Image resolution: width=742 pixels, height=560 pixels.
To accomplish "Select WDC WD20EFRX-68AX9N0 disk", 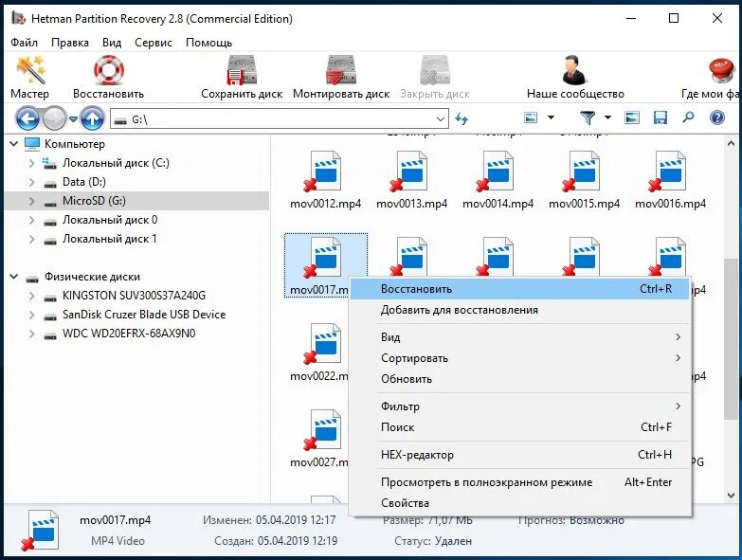I will (129, 334).
